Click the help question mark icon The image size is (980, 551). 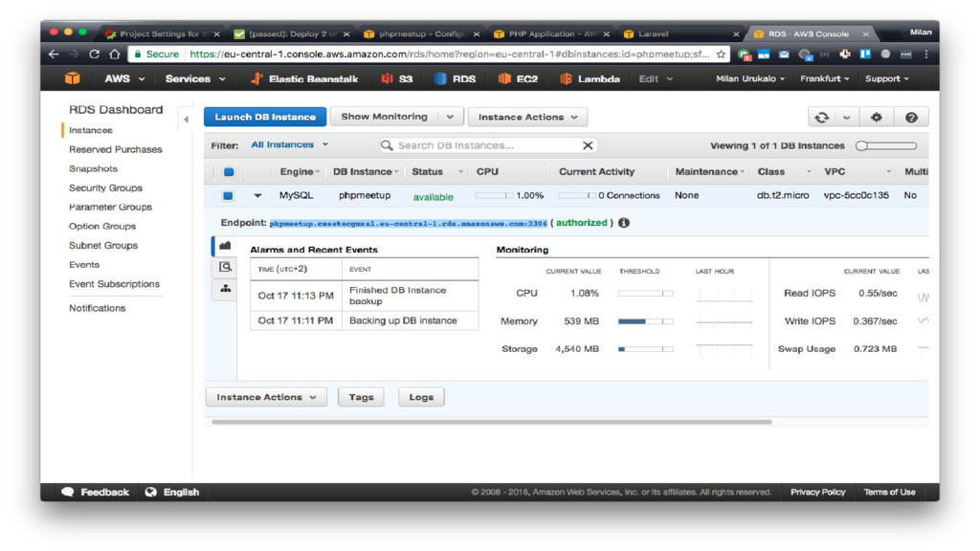[x=911, y=117]
